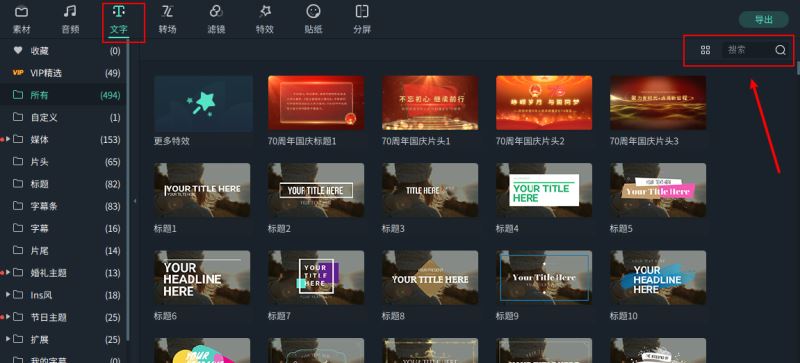This screenshot has height=363, width=800.
Task: Click the template grid vertical scrollbar
Action: [x=798, y=67]
